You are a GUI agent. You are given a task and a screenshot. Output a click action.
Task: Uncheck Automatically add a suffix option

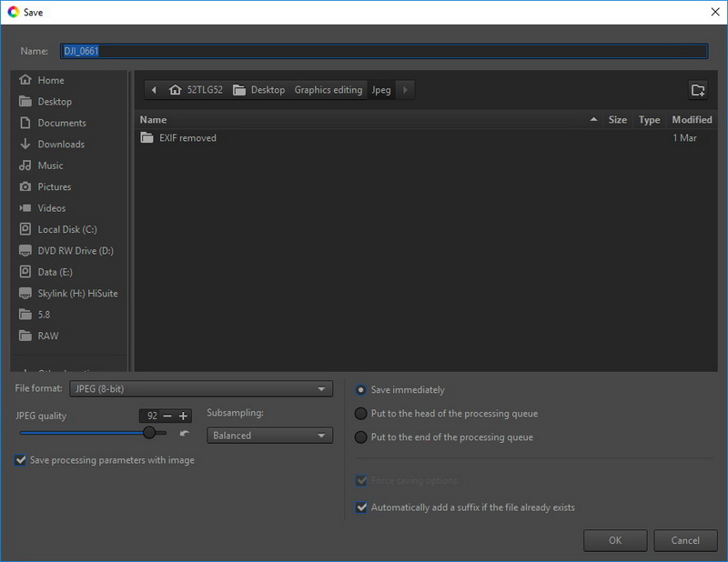(x=361, y=507)
